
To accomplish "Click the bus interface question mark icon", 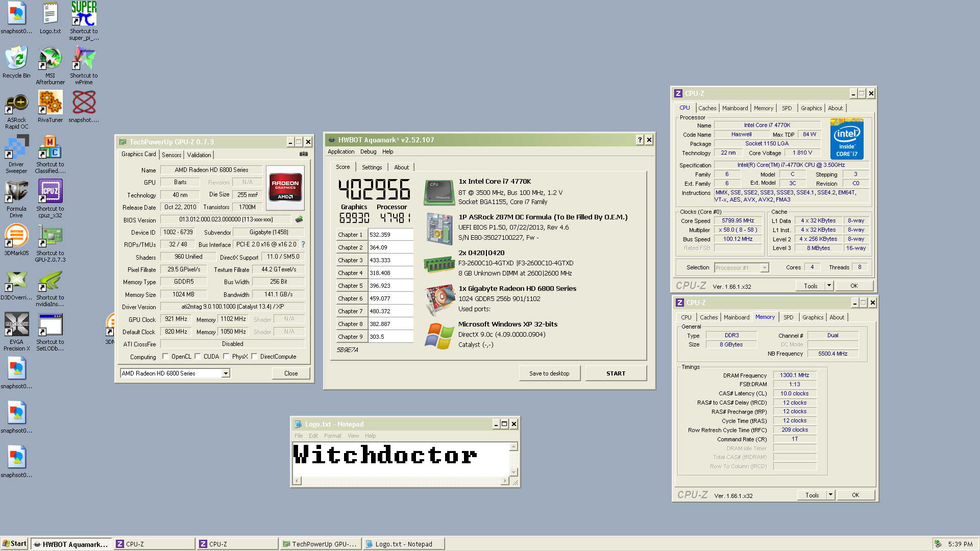I will pos(303,244).
